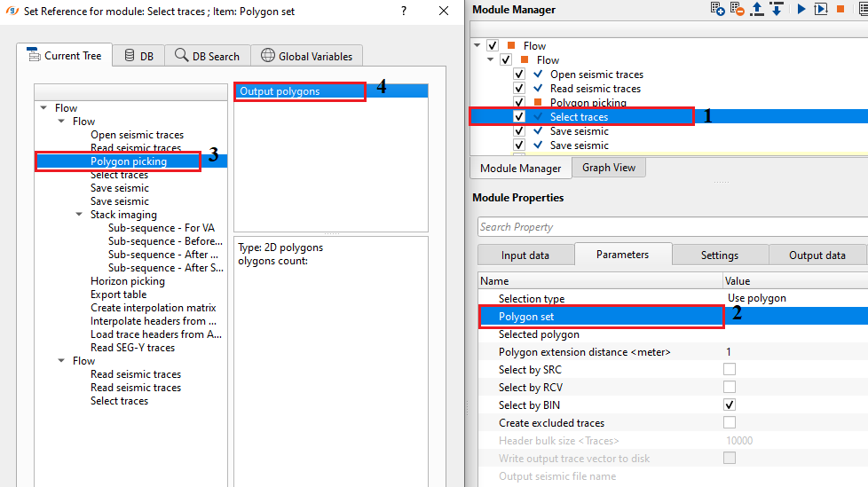Click the add module icon in Module Manager
The image size is (868, 487).
718,9
